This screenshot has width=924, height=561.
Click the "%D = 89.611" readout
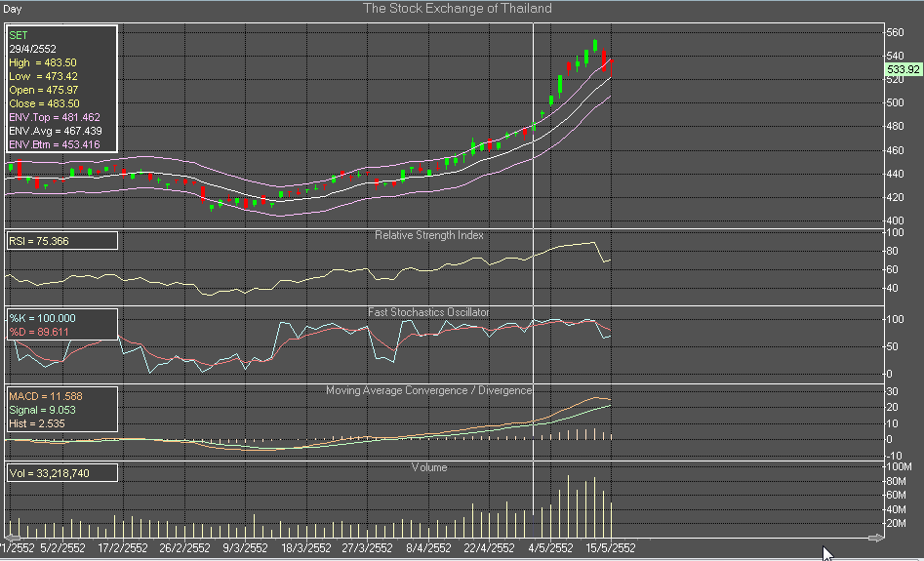[x=39, y=332]
